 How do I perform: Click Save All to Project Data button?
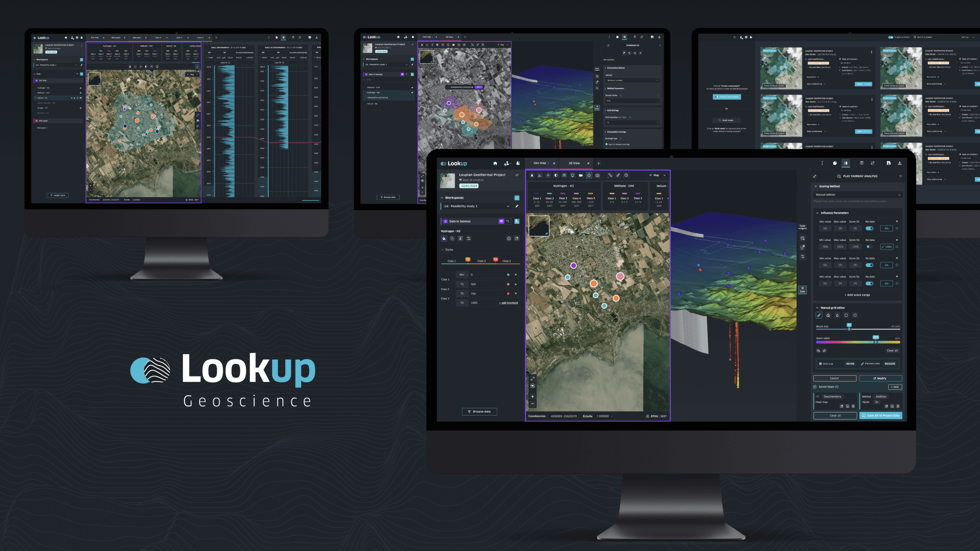(x=880, y=416)
